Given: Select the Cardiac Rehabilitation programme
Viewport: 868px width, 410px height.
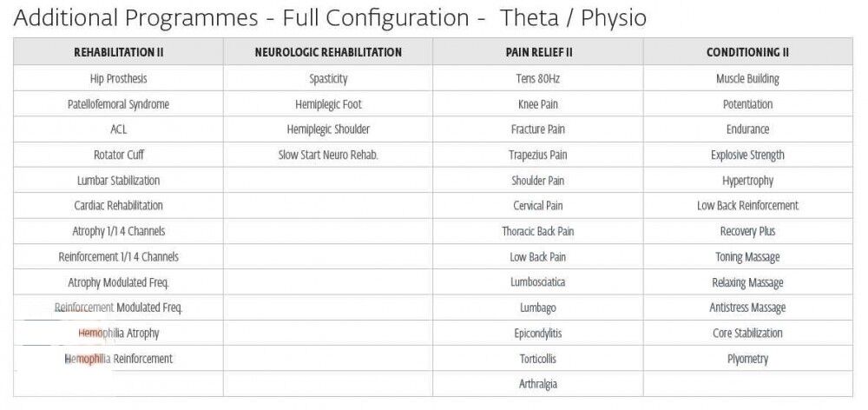Looking at the screenshot, I should coord(119,206).
